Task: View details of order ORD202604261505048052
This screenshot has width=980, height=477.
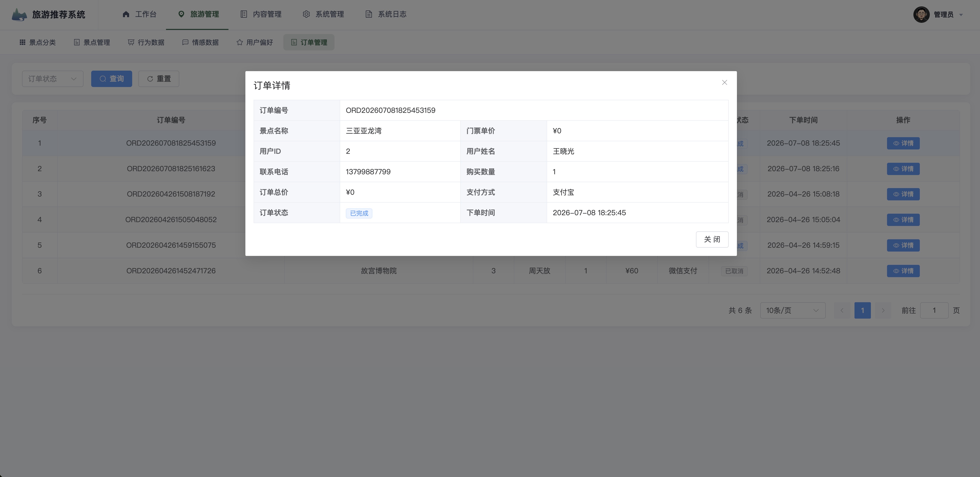Action: [x=903, y=220]
